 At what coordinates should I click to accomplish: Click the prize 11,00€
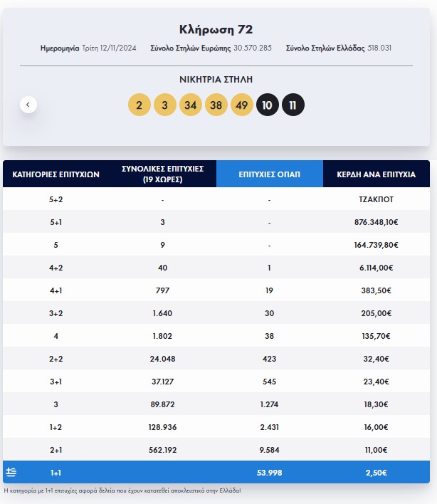pos(377,451)
